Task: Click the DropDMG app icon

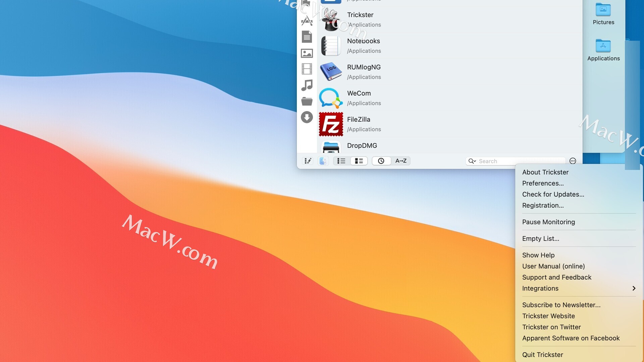Action: [x=331, y=147]
